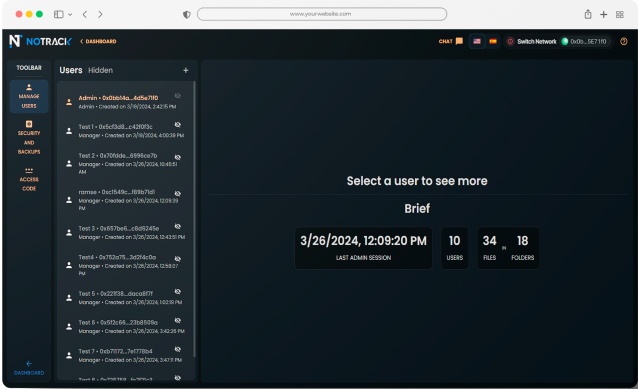Show browser tab overview grid

coord(619,14)
